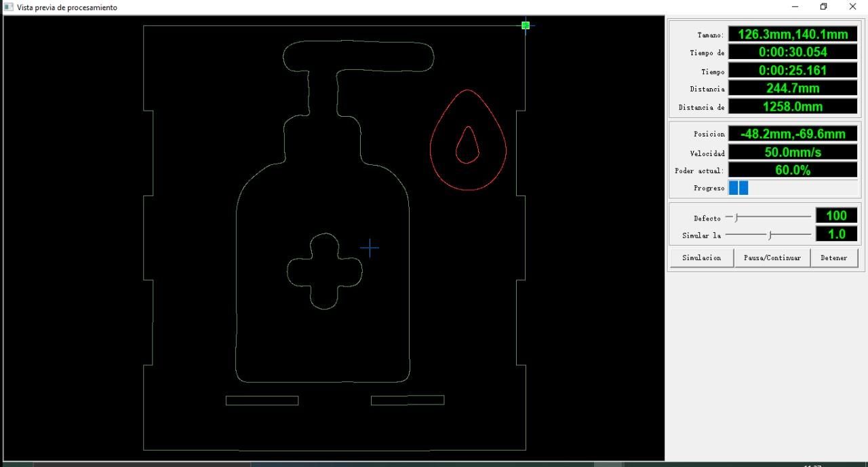Stop the preview with Detener
Screen dimensions: 868x467
[x=834, y=258]
